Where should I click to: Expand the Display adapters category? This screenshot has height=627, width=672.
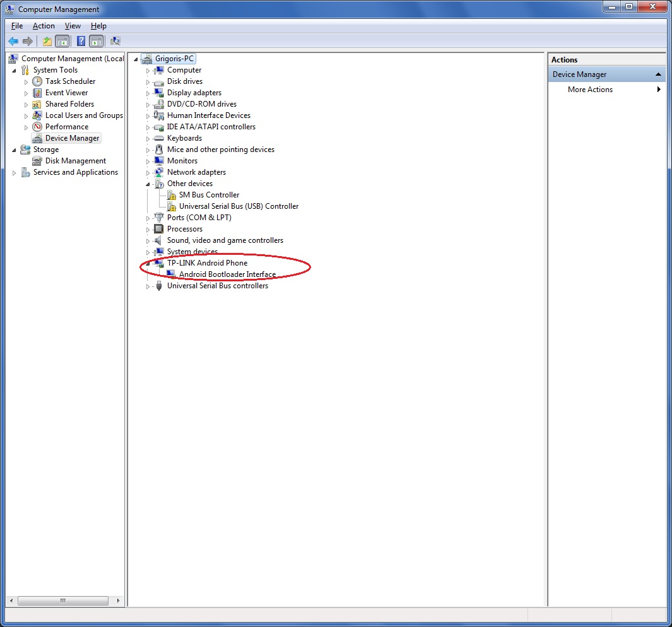click(x=148, y=93)
